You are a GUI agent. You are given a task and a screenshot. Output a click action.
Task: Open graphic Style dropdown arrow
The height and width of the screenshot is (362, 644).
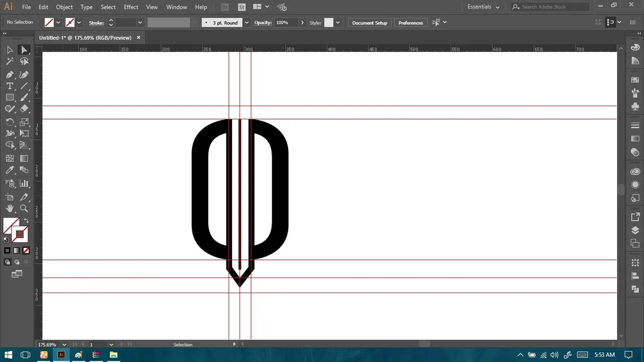338,23
